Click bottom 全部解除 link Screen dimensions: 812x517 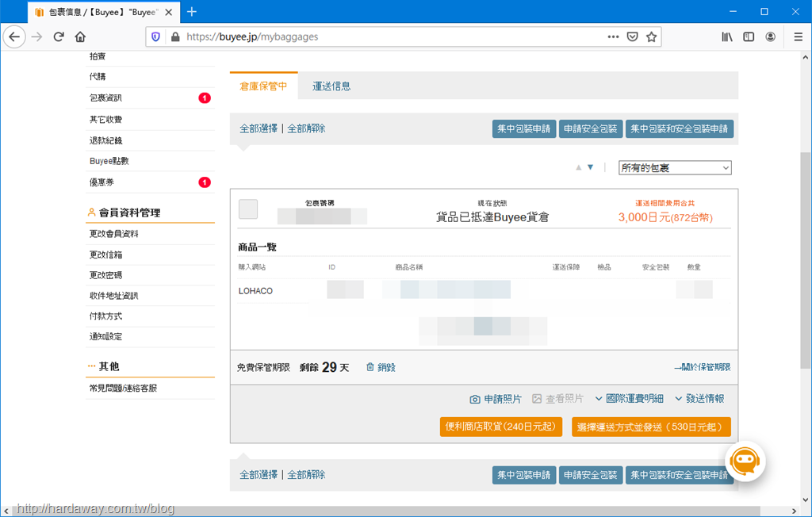click(307, 474)
